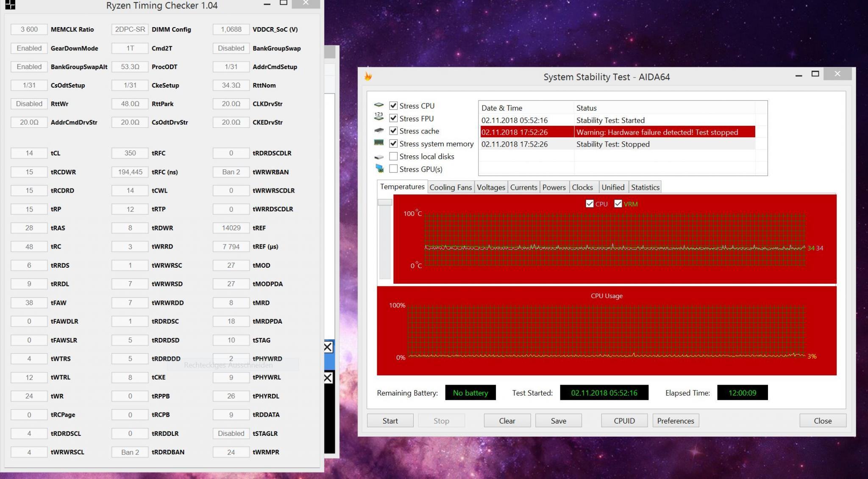Click the MEMCLK Ratio value 3 600
Image resolution: width=868 pixels, height=479 pixels.
click(x=29, y=29)
